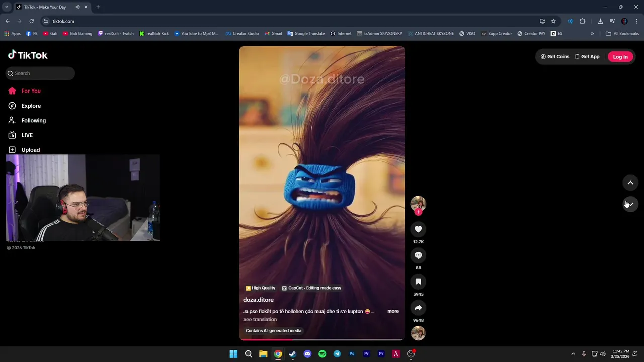The image size is (644, 362).
Task: Mute the TikTok tab audio icon
Action: click(77, 7)
